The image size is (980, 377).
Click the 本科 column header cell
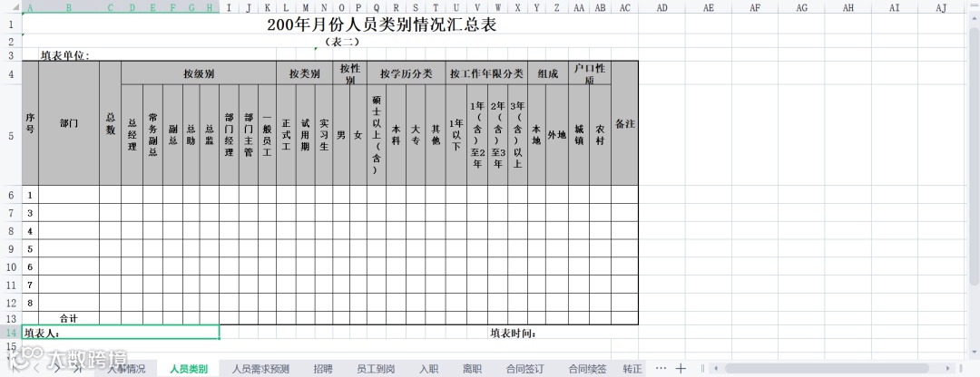pos(396,135)
